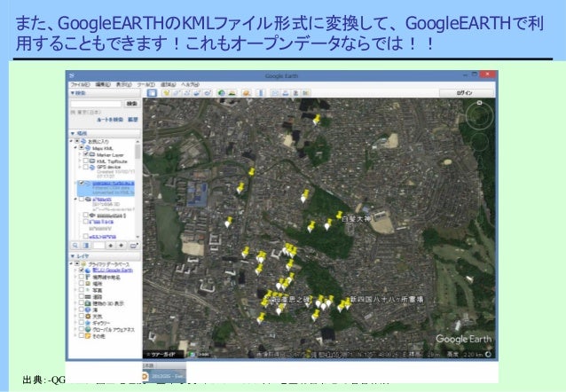The height and width of the screenshot is (392, 566).
Task: Toggle the sunlight across landscape icon
Action: [232, 93]
